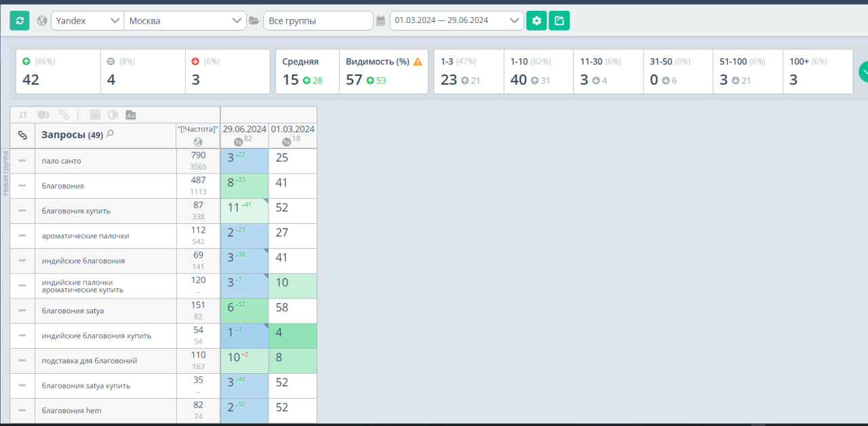868x426 pixels.
Task: Click the orange warning icon beside Видимость
Action: point(418,62)
